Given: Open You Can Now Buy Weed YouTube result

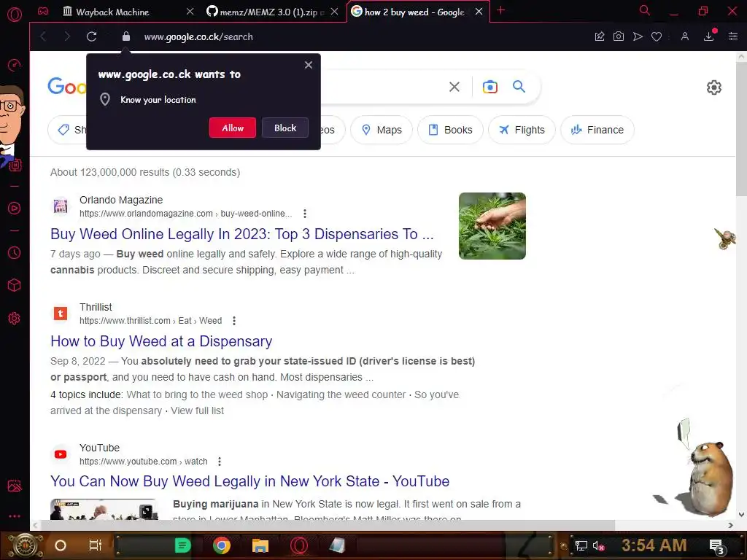Looking at the screenshot, I should pos(249,481).
